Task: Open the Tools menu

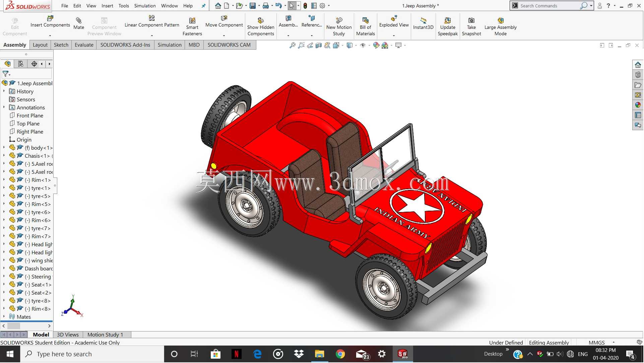Action: click(124, 6)
